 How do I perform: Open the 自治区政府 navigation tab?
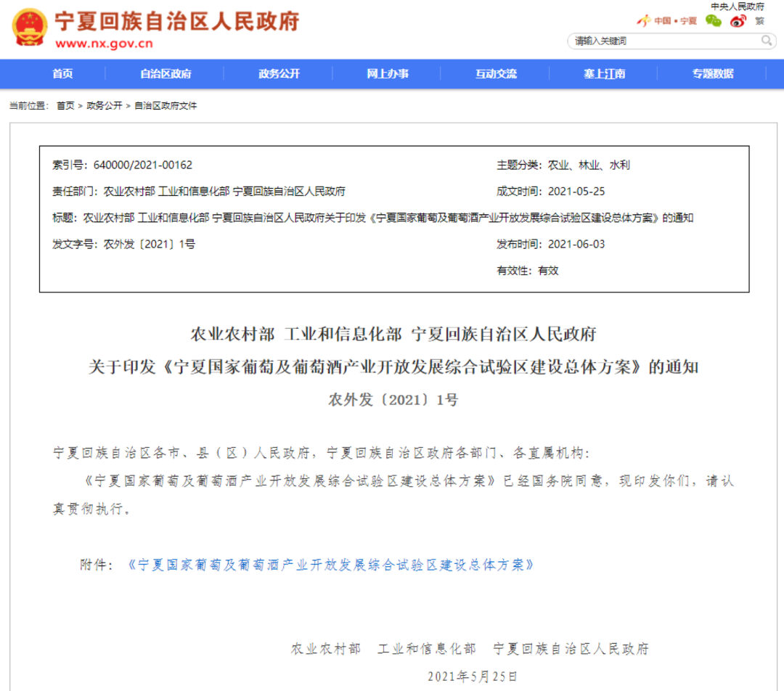[166, 73]
